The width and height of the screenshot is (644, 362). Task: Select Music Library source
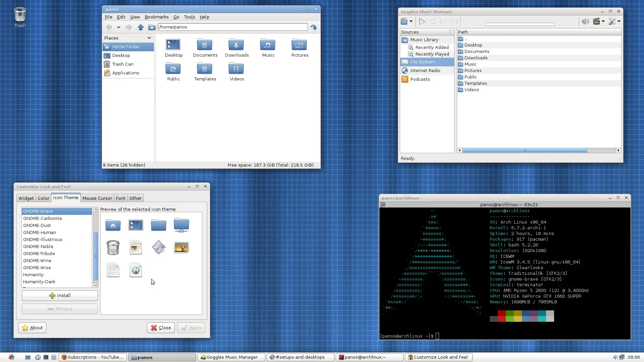coord(427,40)
